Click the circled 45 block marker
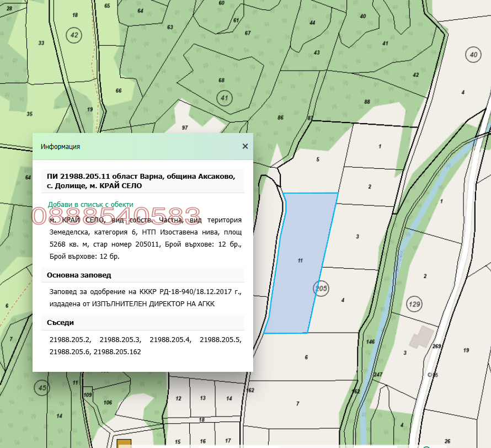The height and width of the screenshot is (448, 491). (42, 388)
